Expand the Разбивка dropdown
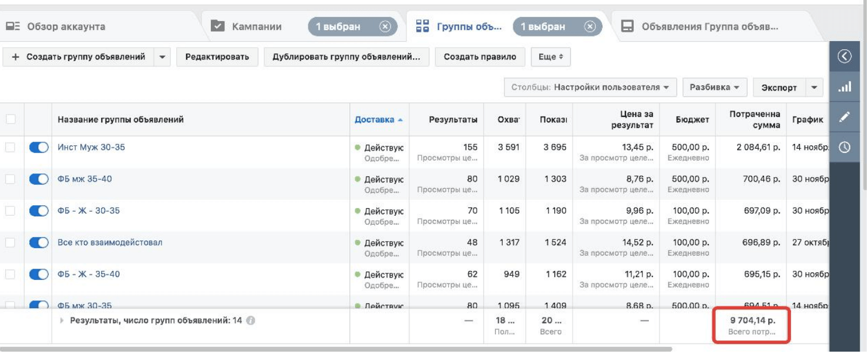Screen dimensions: 868x354 point(714,88)
